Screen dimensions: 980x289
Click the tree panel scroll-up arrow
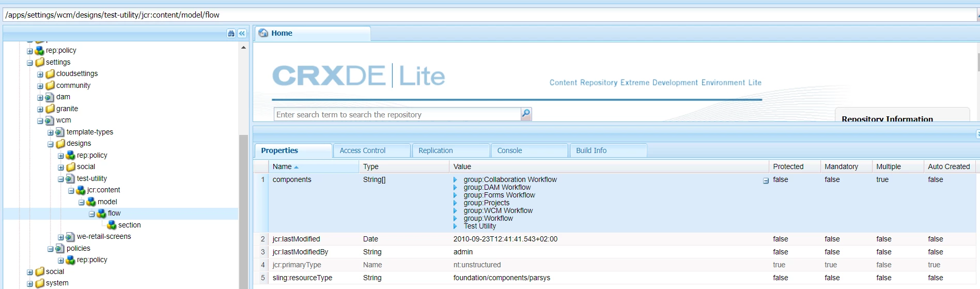243,48
